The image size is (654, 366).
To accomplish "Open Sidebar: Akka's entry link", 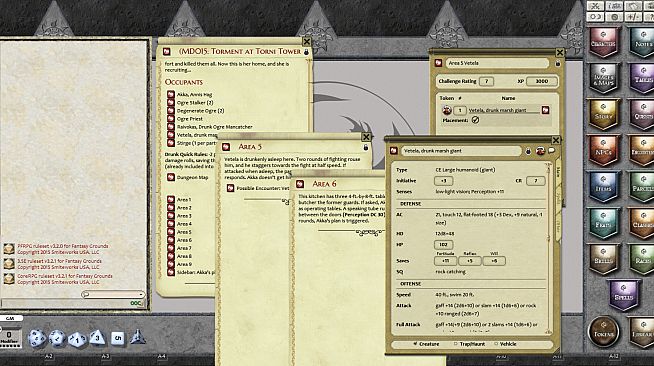I will (171, 272).
